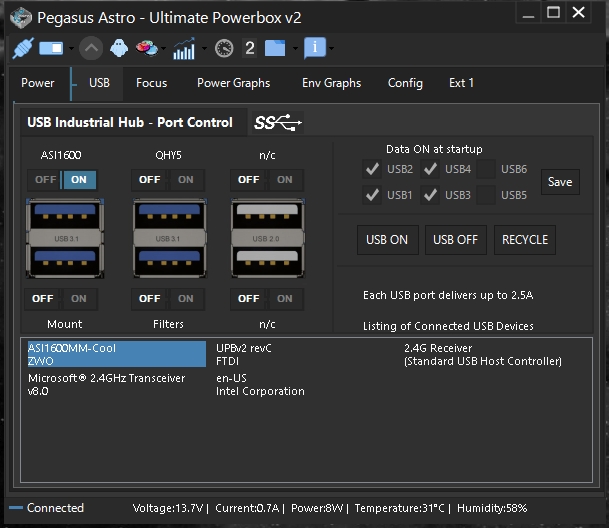
Task: Turn ON the upper n/c USB2.0 port
Action: pyautogui.click(x=285, y=180)
